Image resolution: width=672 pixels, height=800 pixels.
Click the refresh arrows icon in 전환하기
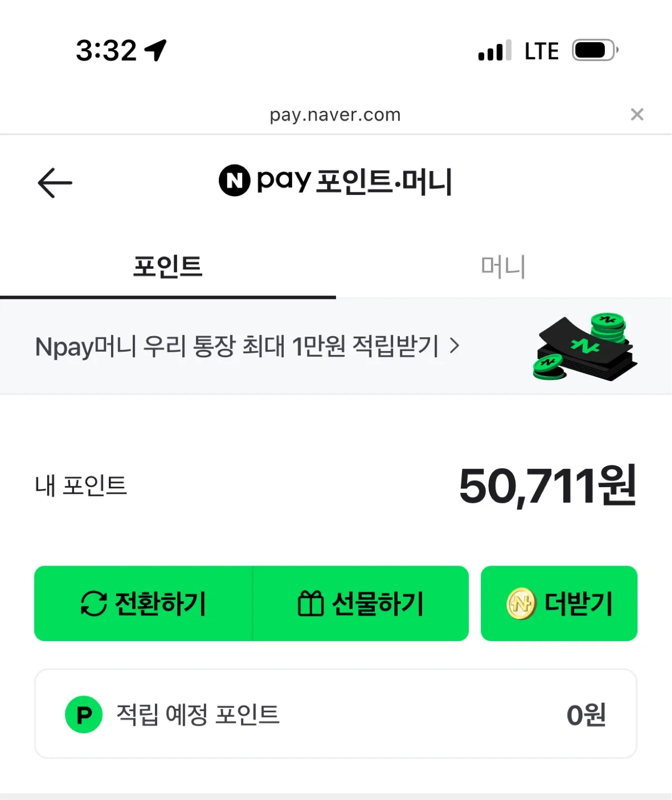(x=94, y=603)
